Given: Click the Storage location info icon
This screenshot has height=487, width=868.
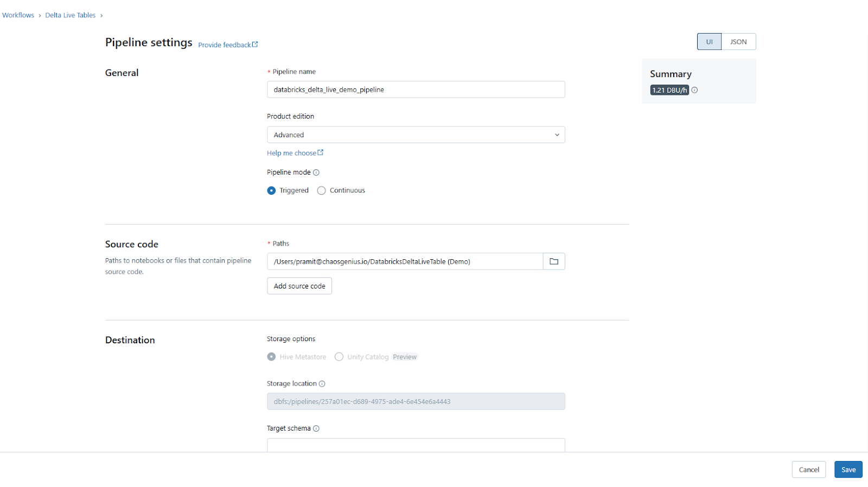Looking at the screenshot, I should tap(323, 383).
